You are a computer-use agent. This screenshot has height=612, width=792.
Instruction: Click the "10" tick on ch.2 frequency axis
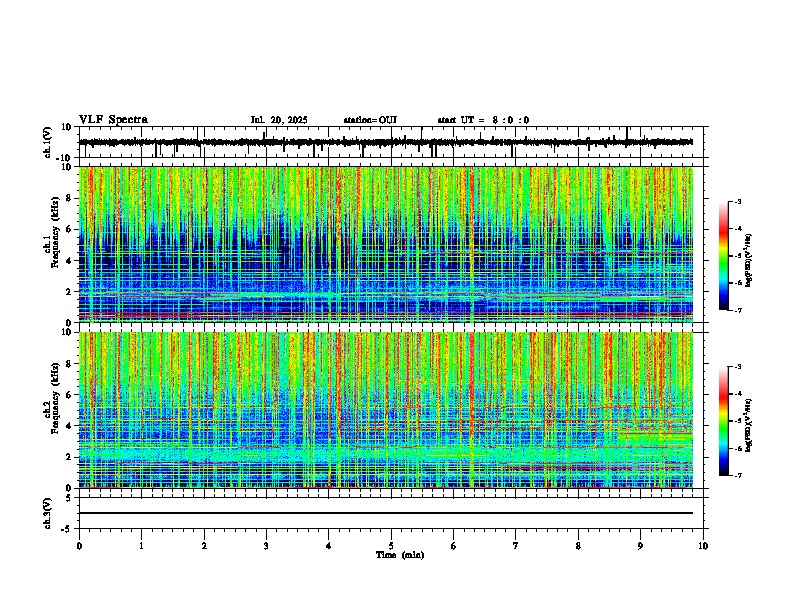tap(67, 332)
